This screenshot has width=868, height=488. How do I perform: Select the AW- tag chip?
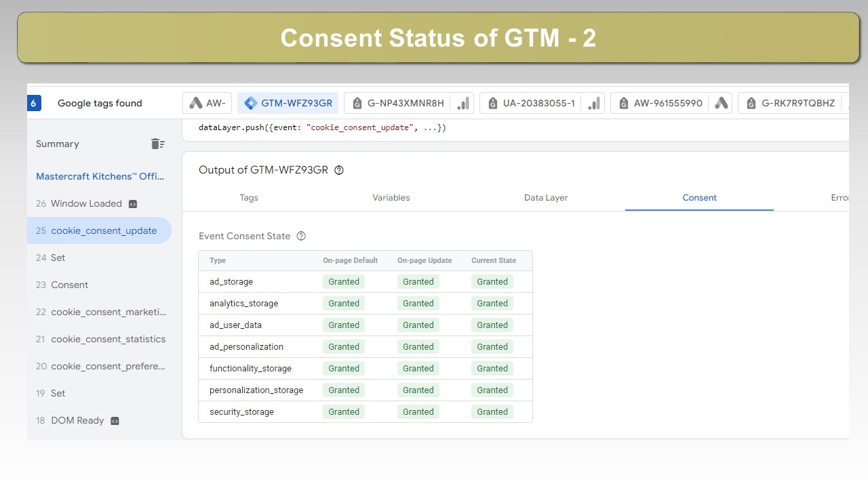(207, 103)
